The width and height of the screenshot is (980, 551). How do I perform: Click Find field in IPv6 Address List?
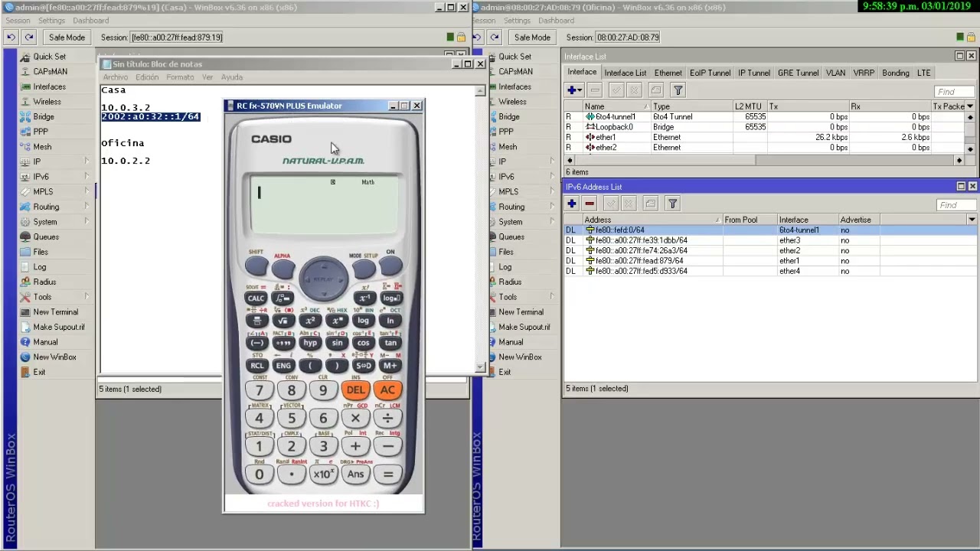point(955,205)
